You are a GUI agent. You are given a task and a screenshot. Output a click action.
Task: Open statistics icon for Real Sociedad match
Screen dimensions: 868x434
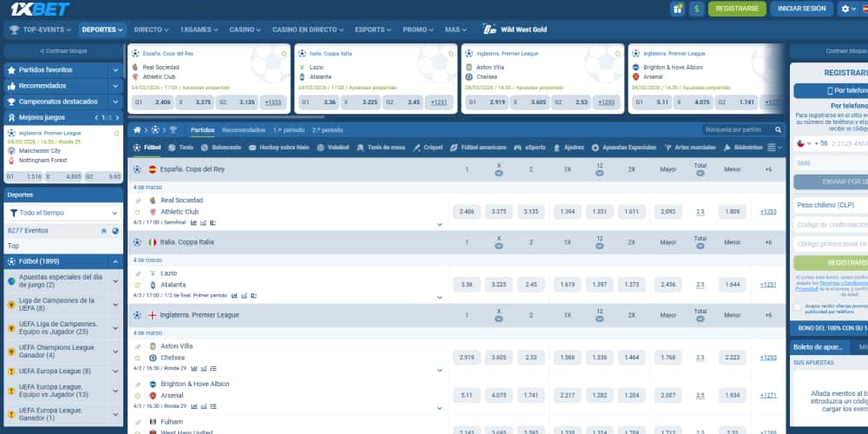pos(194,222)
